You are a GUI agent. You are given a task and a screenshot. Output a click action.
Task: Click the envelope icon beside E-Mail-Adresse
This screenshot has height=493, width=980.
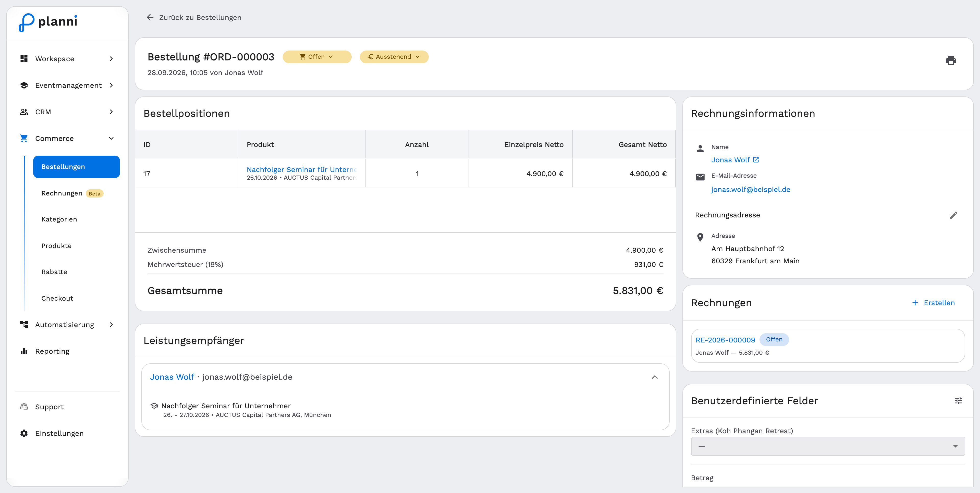[x=700, y=177]
